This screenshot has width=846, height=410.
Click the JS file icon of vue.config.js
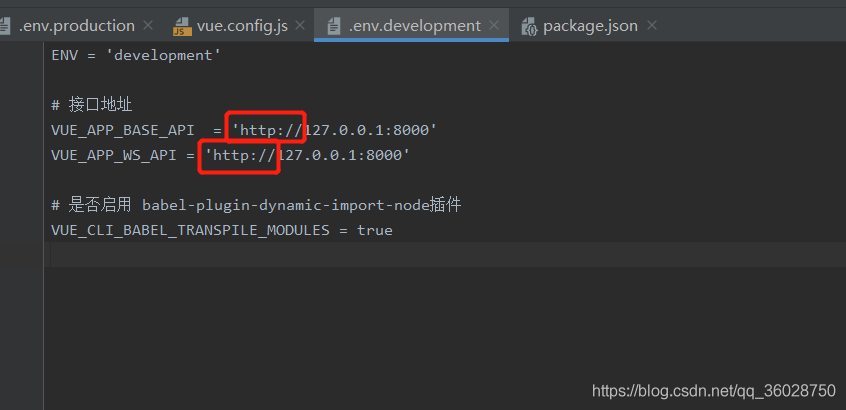182,26
